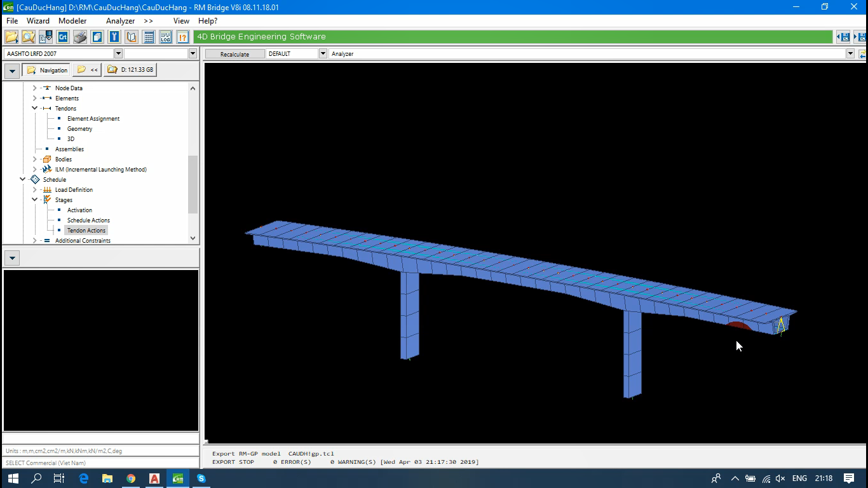Image resolution: width=868 pixels, height=488 pixels.
Task: Click the printer toolbar icon
Action: [x=80, y=37]
